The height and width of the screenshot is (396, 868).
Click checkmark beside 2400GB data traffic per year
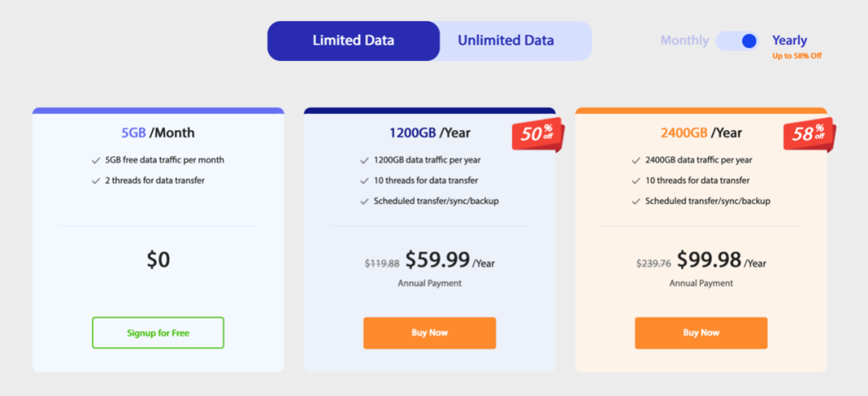point(636,161)
